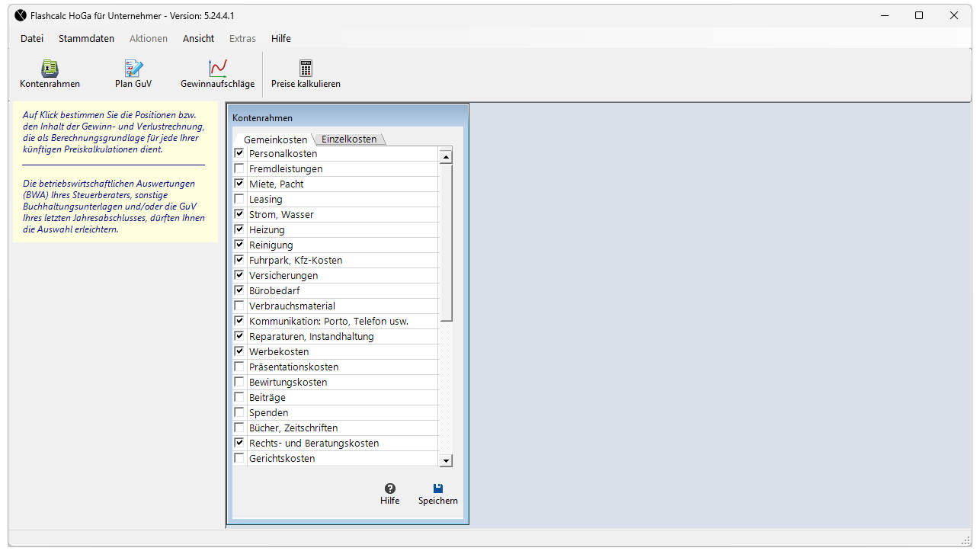Open Gewinnaufschläge chart icon
The image size is (980, 551).
[218, 69]
